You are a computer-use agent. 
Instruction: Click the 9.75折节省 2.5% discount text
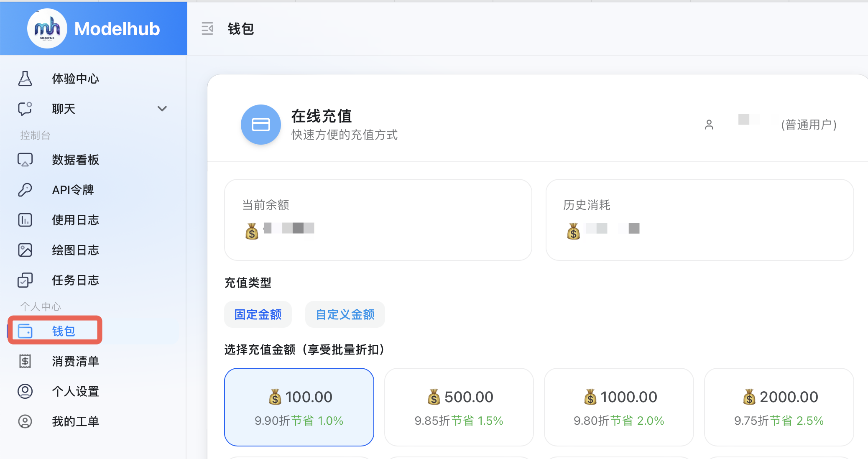pyautogui.click(x=779, y=421)
